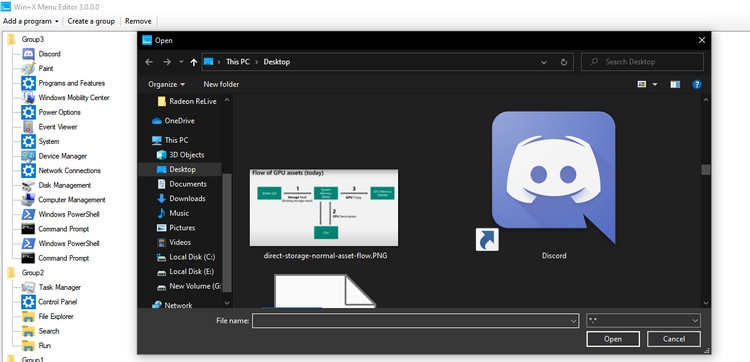
Task: Open the file type filter combo box
Action: (x=643, y=321)
